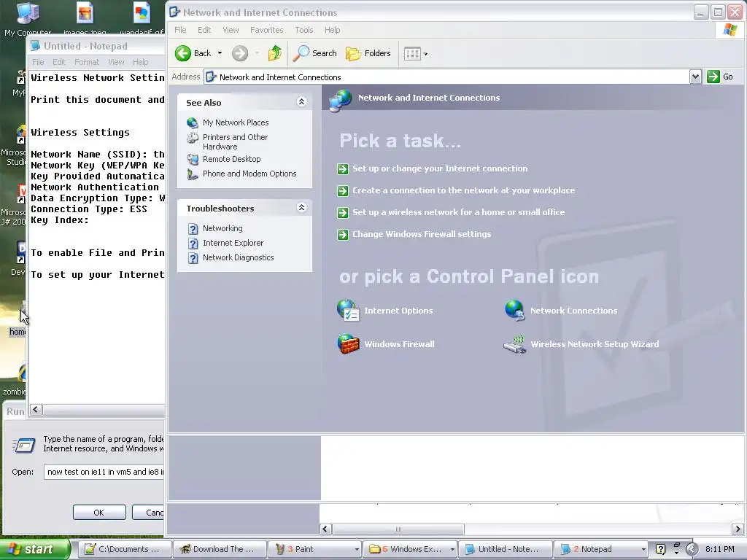Open the View menu in Explorer

click(x=231, y=30)
